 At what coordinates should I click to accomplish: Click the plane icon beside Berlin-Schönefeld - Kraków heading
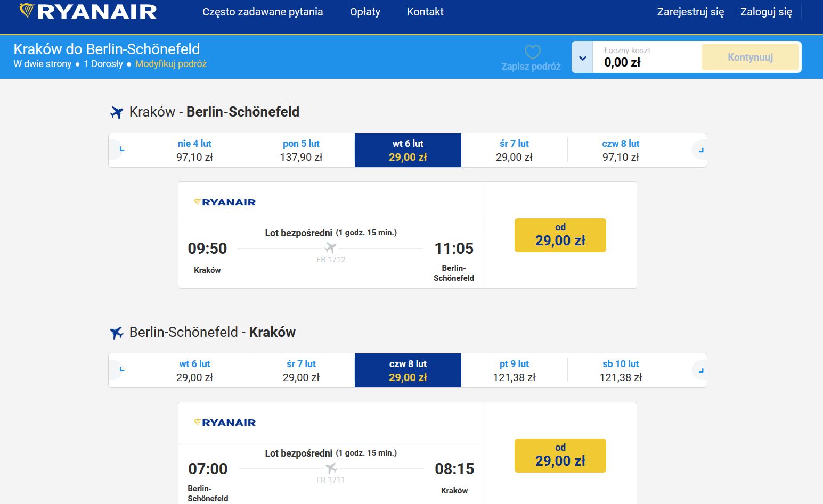tap(117, 333)
